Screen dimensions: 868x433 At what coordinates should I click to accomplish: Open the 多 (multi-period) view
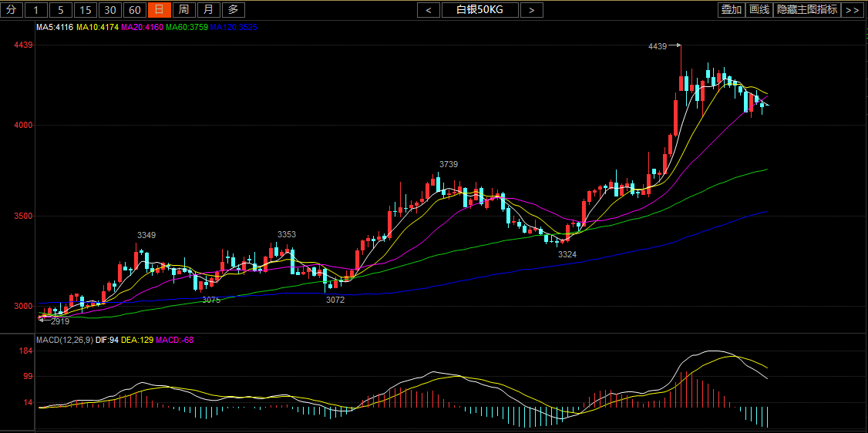click(x=234, y=10)
